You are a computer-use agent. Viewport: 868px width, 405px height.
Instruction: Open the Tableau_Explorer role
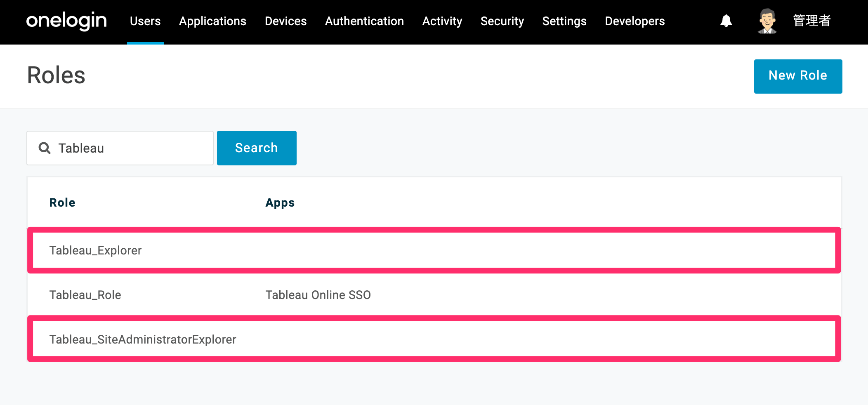pos(95,250)
